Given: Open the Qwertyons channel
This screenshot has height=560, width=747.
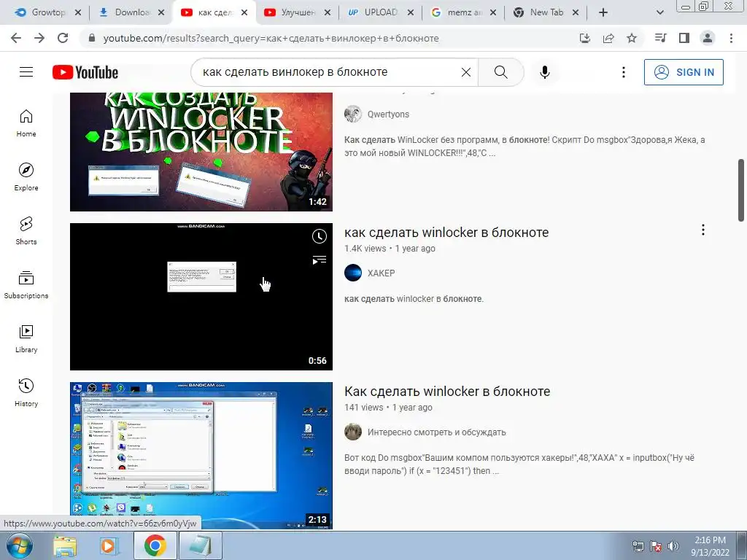Looking at the screenshot, I should 388,114.
